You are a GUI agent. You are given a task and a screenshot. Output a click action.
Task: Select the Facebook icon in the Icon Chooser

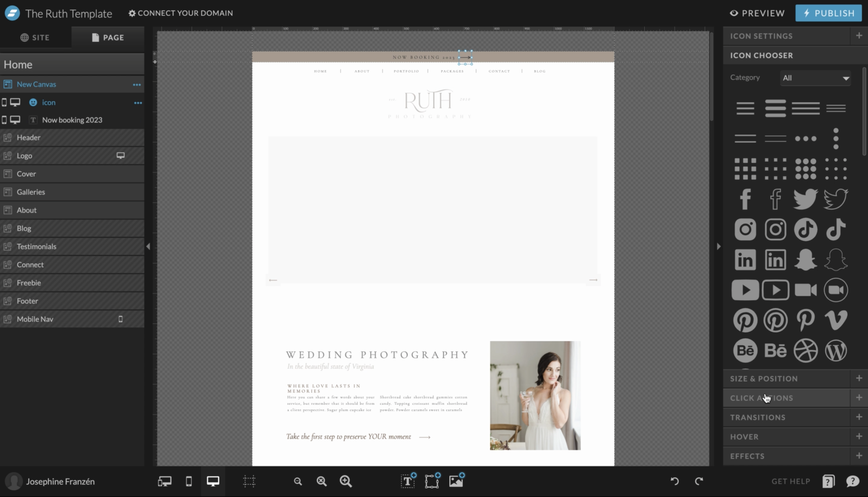click(x=745, y=198)
